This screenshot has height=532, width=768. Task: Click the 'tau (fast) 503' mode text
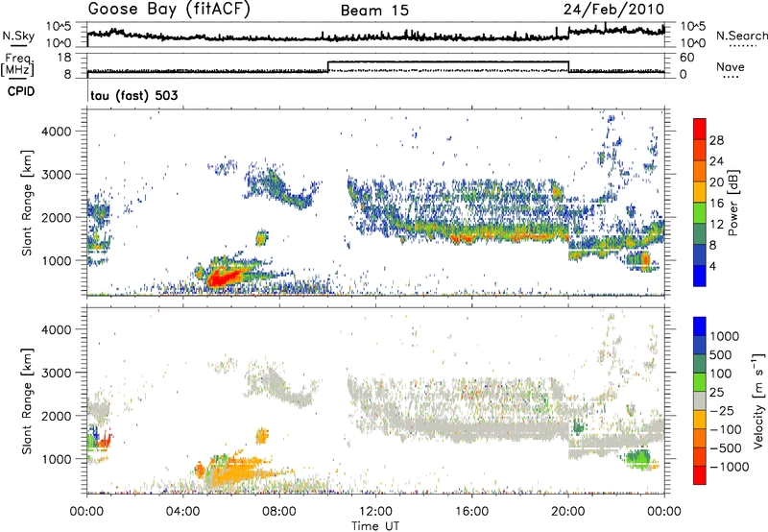pos(134,95)
